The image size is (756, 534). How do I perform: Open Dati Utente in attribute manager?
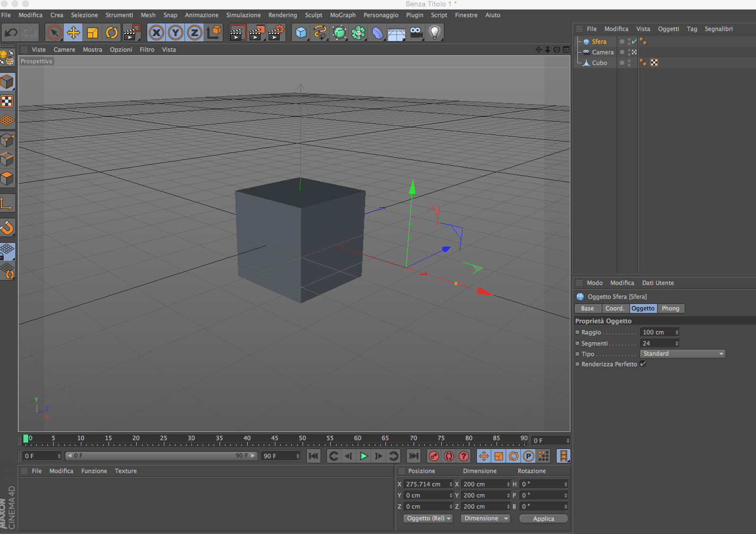pos(658,283)
